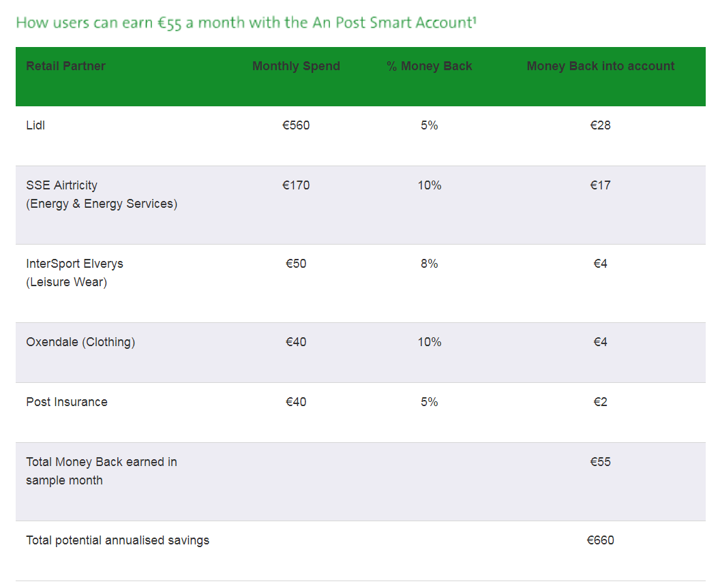Select the Monthly Spend column header

296,66
